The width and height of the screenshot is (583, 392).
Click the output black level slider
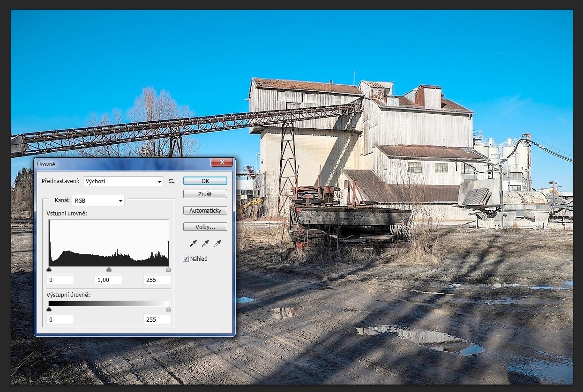click(x=49, y=309)
